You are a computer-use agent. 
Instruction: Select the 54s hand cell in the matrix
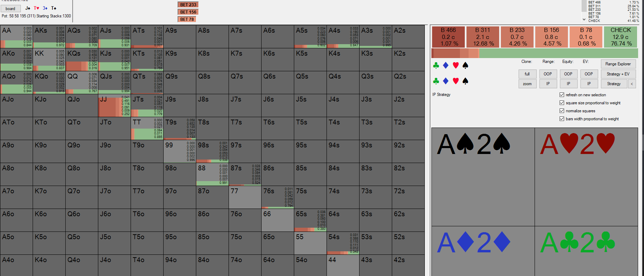click(x=343, y=243)
